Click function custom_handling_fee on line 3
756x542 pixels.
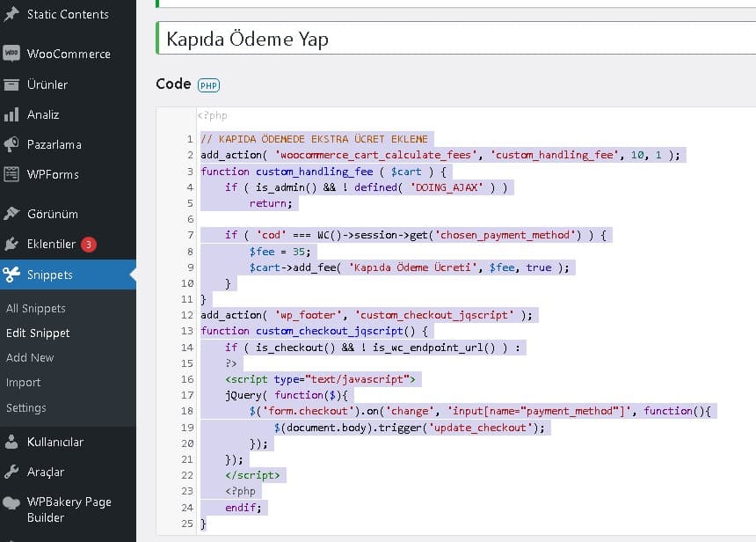click(287, 172)
